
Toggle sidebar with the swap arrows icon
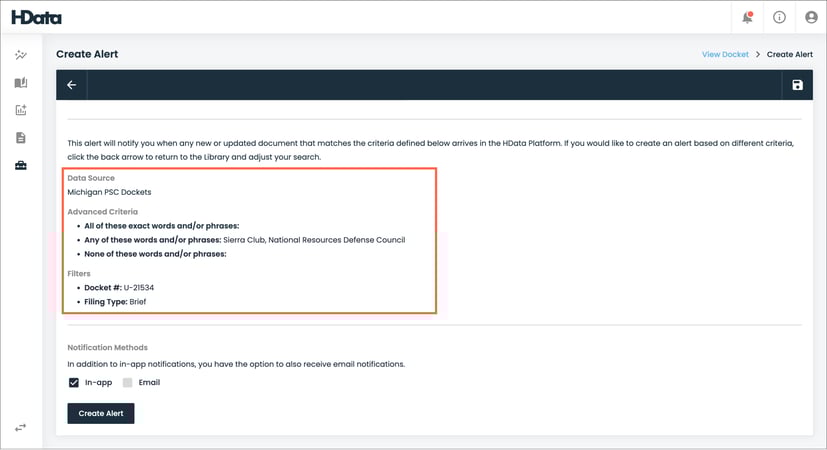[x=21, y=427]
